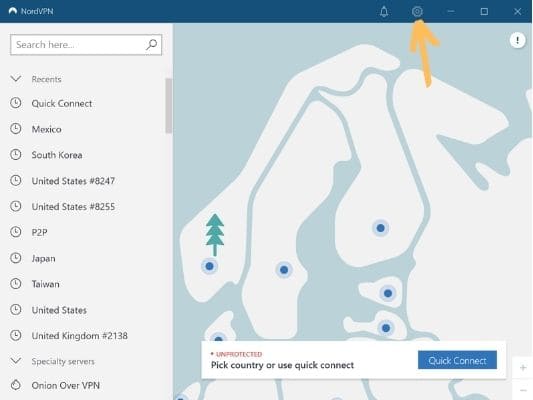Click the Specialty servers heading
The height and width of the screenshot is (400, 533).
click(63, 361)
